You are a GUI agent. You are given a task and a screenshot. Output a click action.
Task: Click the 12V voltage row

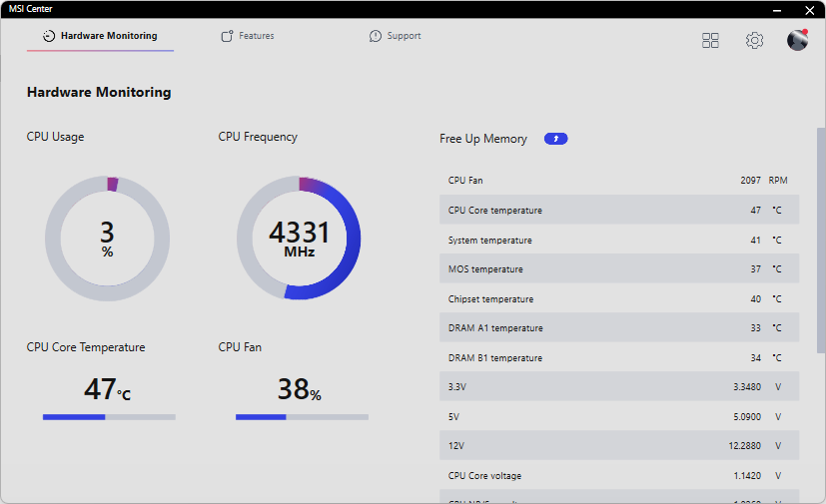(x=618, y=446)
